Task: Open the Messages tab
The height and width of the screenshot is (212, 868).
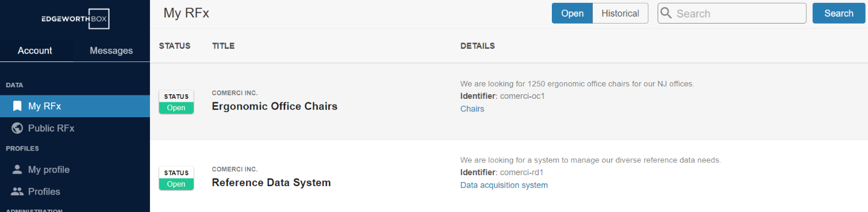Action: (112, 51)
